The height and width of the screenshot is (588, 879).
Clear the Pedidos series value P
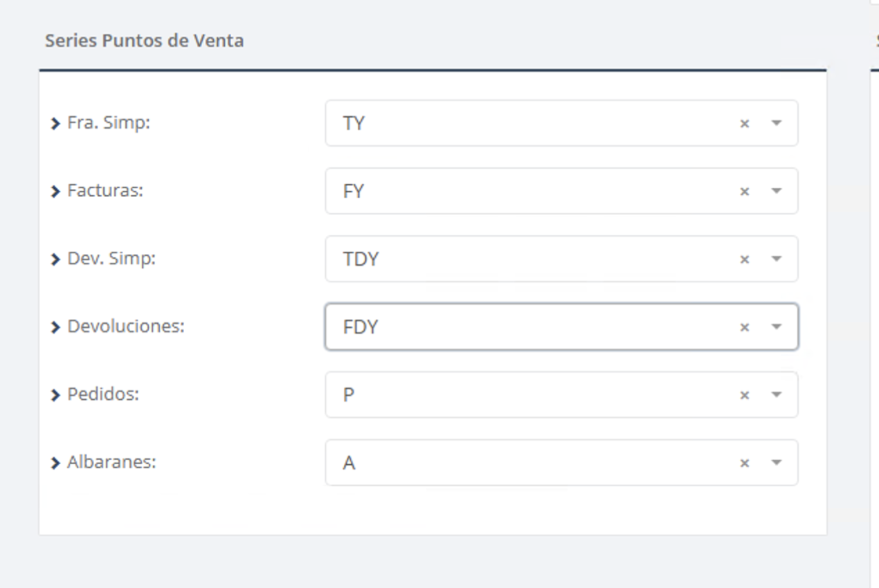pyautogui.click(x=745, y=395)
